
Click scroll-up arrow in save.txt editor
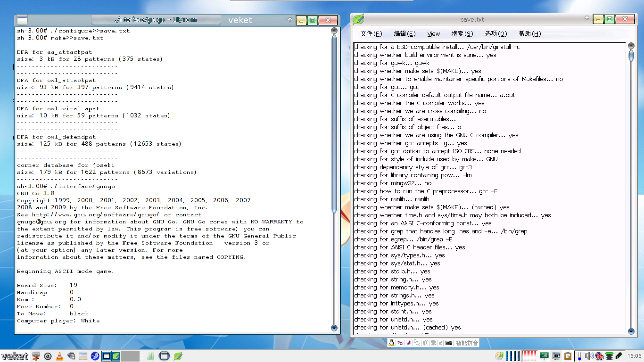click(631, 46)
